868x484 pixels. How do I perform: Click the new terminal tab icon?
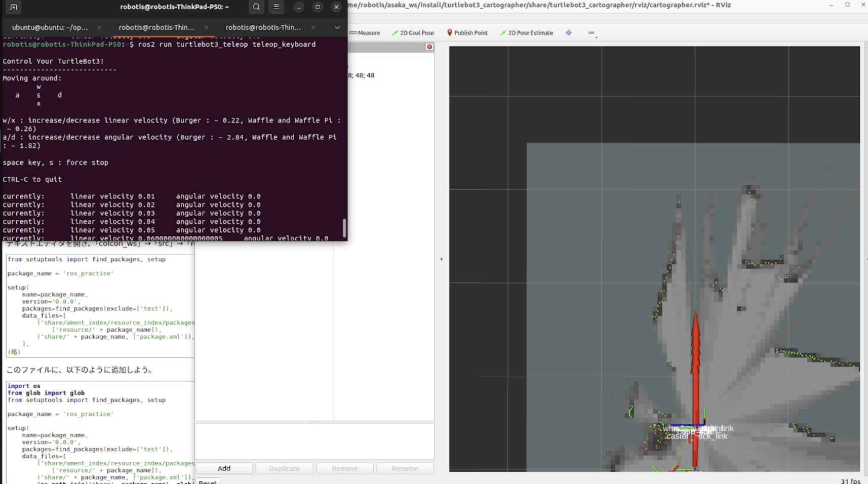14,7
